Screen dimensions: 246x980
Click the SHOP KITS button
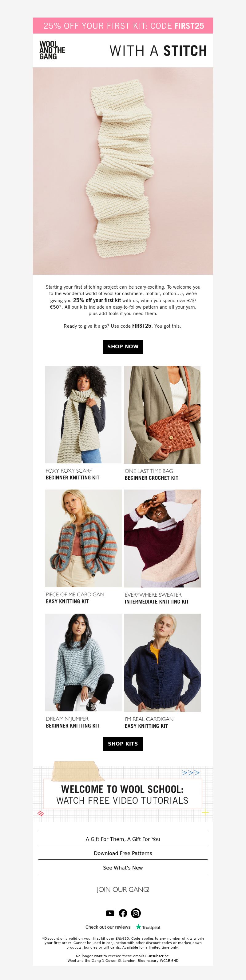(x=123, y=744)
